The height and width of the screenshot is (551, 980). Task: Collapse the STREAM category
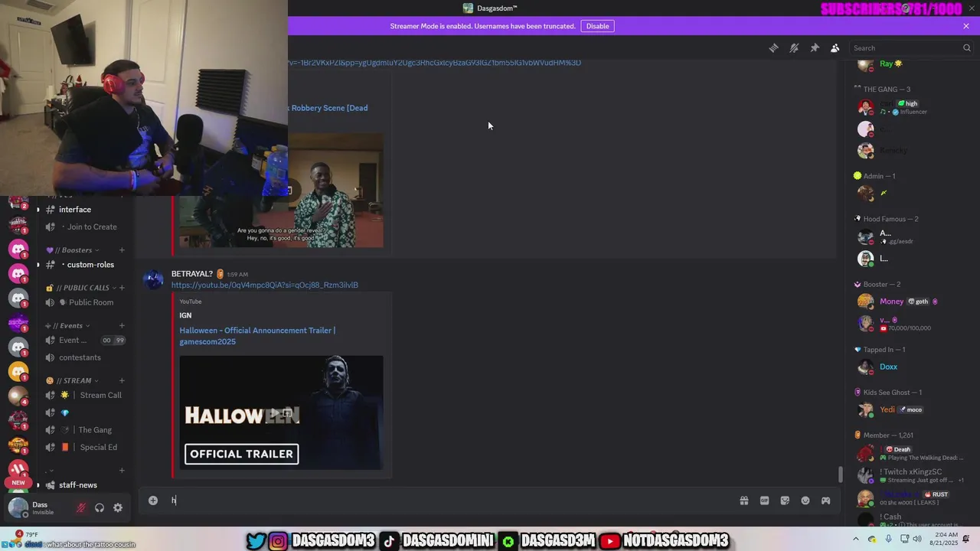click(72, 380)
